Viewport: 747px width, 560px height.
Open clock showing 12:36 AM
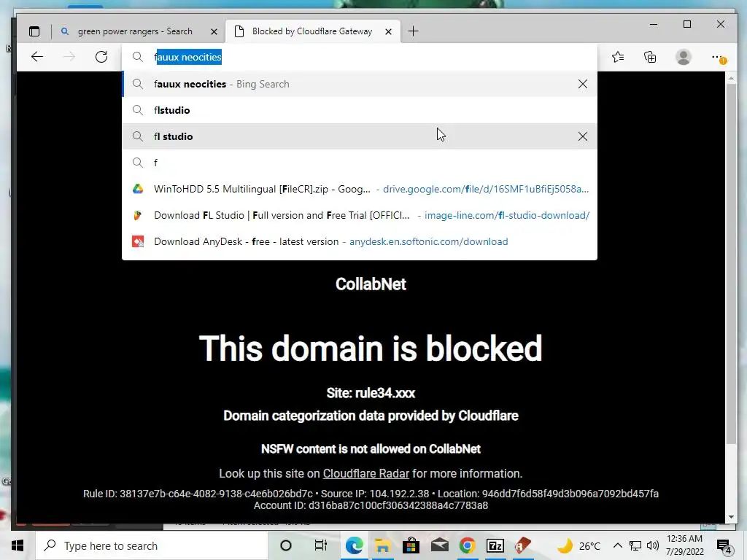pyautogui.click(x=684, y=545)
